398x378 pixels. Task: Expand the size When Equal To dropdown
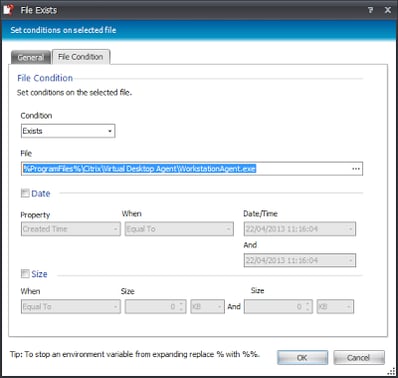(71, 307)
